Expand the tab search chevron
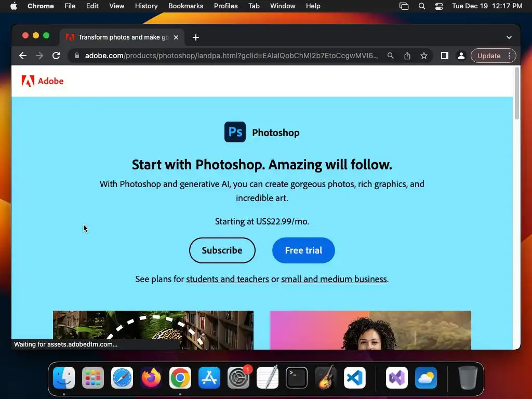532x399 pixels. [x=509, y=37]
